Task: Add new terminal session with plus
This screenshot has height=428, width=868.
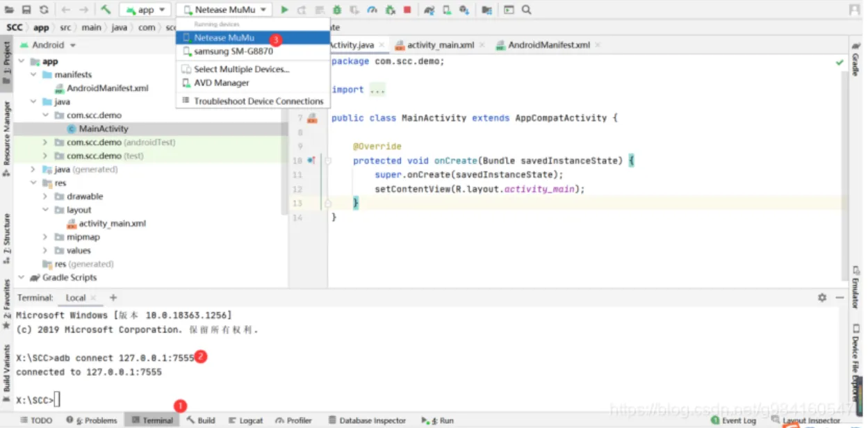Action: click(113, 297)
